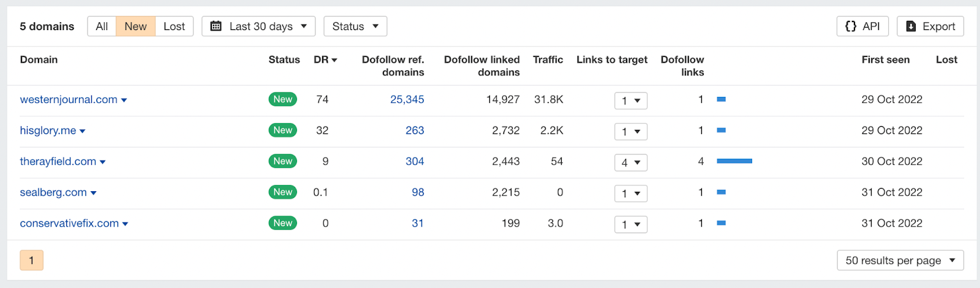This screenshot has width=980, height=288.
Task: Expand westernjournal.com domain menu arrow
Action: (x=124, y=100)
